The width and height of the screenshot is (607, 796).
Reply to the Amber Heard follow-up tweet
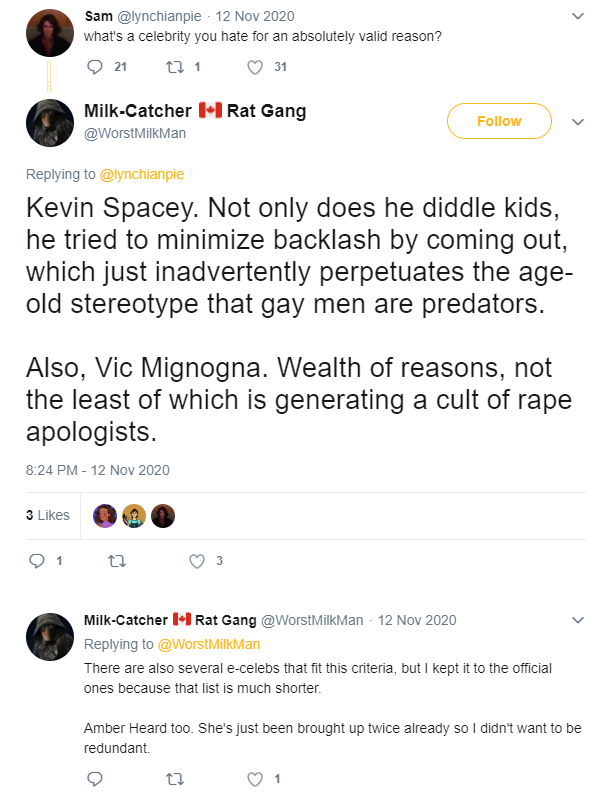[x=95, y=779]
